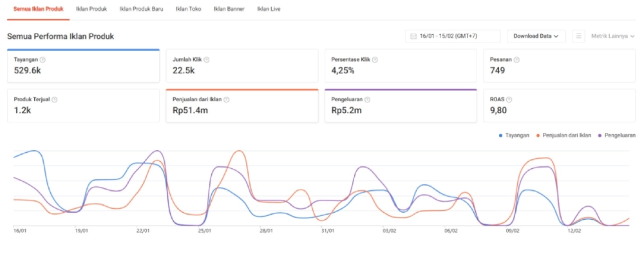
Task: Select the Iklan Banner tab
Action: 229,8
